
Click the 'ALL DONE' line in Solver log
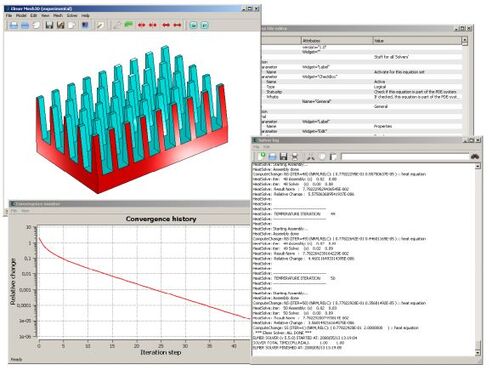283,333
